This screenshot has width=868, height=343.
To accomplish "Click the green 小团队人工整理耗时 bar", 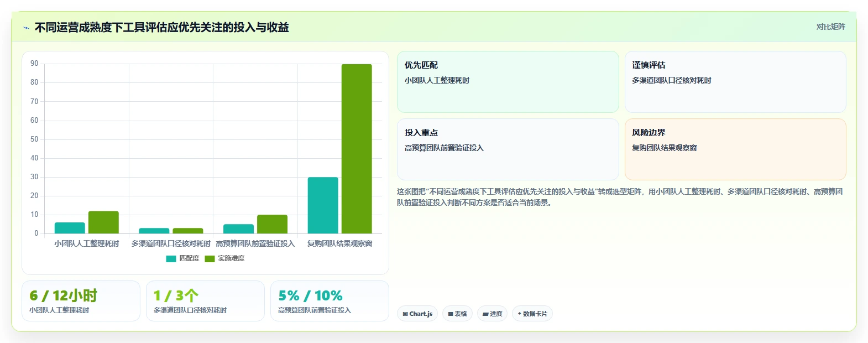I will click(103, 222).
